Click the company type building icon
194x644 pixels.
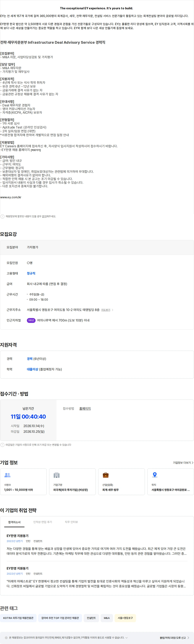coord(57,475)
